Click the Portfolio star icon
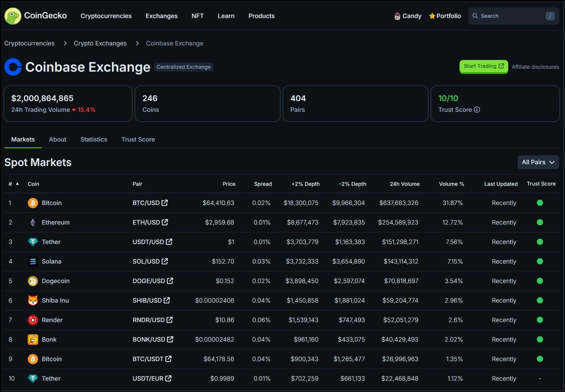This screenshot has width=565, height=392. click(432, 16)
